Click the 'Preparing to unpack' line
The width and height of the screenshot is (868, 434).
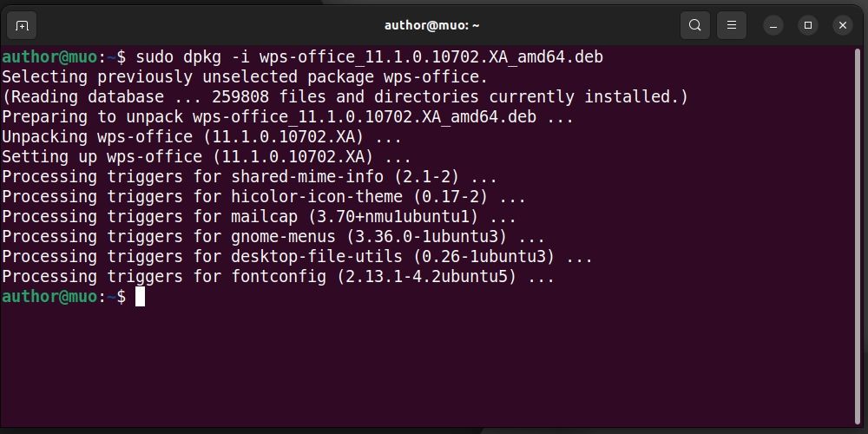(x=287, y=117)
